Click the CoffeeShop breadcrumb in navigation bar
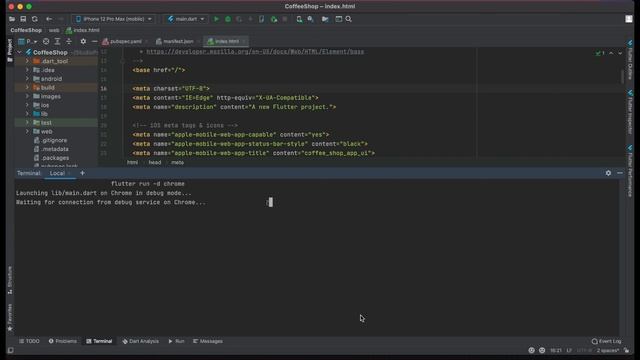The height and width of the screenshot is (360, 640). click(x=26, y=30)
